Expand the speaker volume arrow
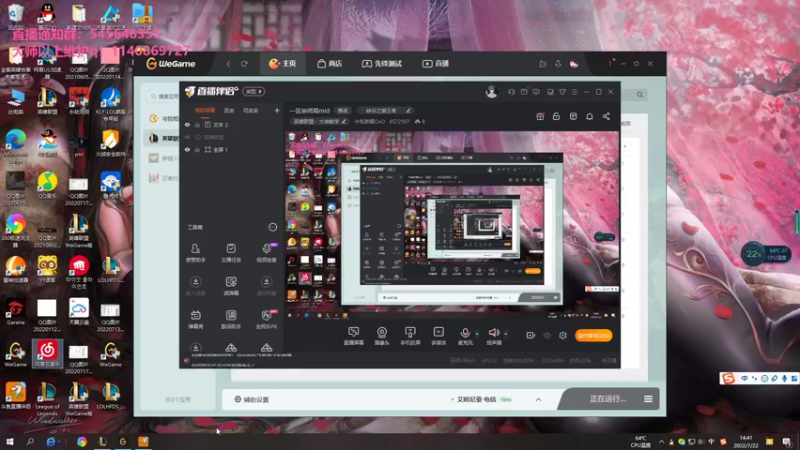Viewport: 800px width, 450px height. pos(506,334)
